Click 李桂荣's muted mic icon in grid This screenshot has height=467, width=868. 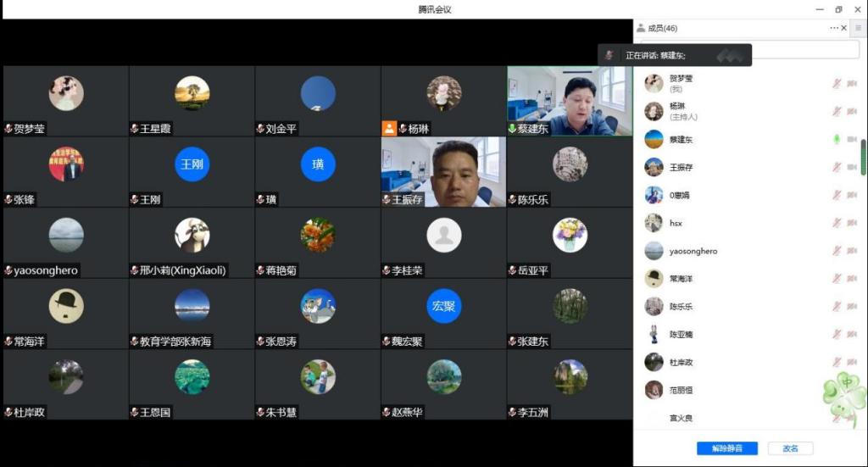point(387,270)
